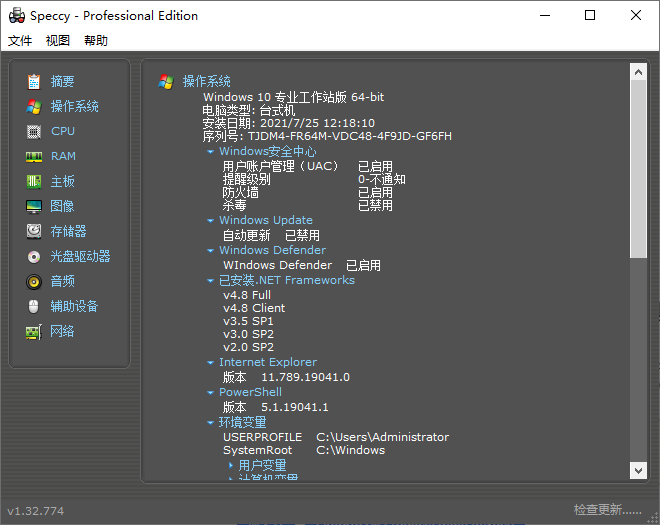The height and width of the screenshot is (525, 660).
Task: Click the hard drive icon next to 存储器
Action: coord(34,232)
